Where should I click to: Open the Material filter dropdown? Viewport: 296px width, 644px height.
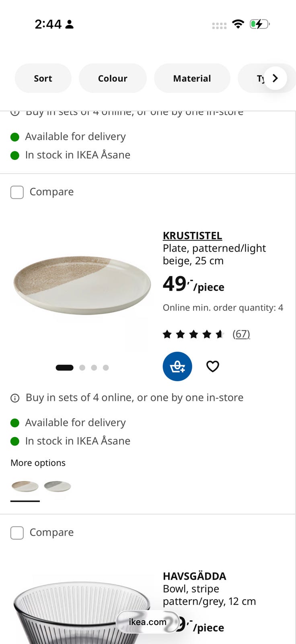point(192,78)
